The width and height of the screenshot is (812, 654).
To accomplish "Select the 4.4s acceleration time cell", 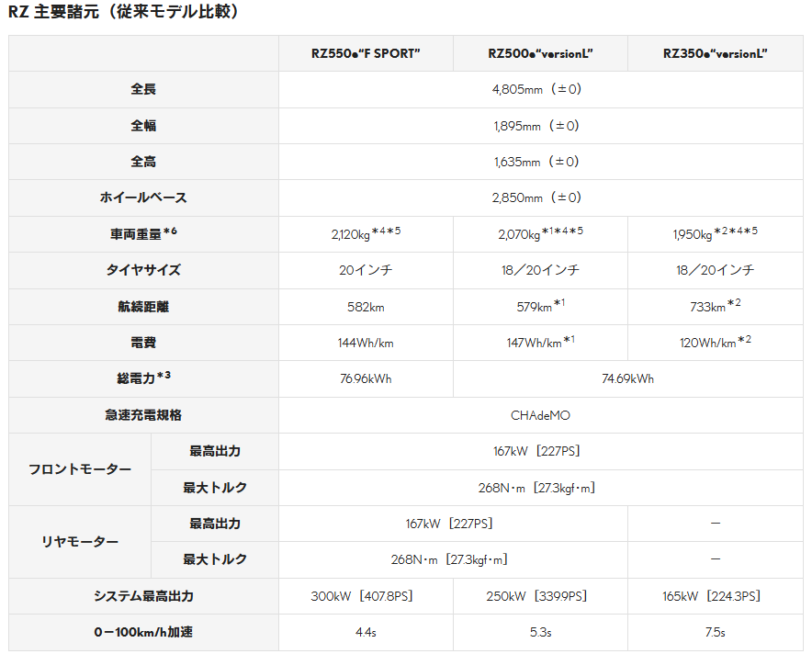I will [366, 632].
